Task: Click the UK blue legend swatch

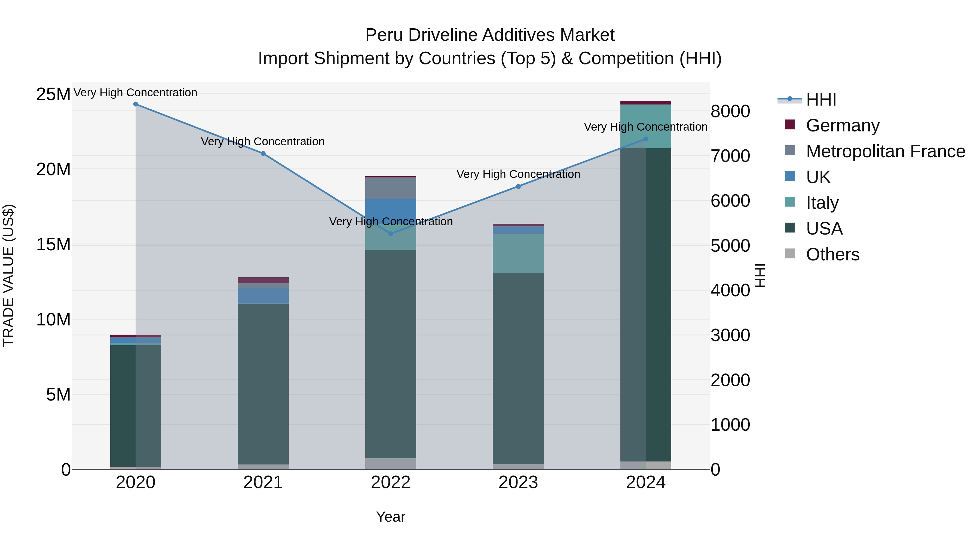Action: coord(790,176)
